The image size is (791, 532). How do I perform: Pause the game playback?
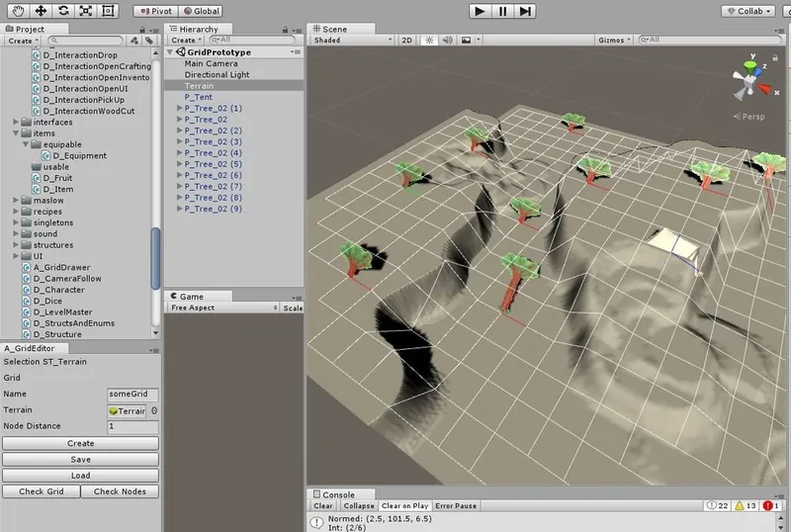502,11
